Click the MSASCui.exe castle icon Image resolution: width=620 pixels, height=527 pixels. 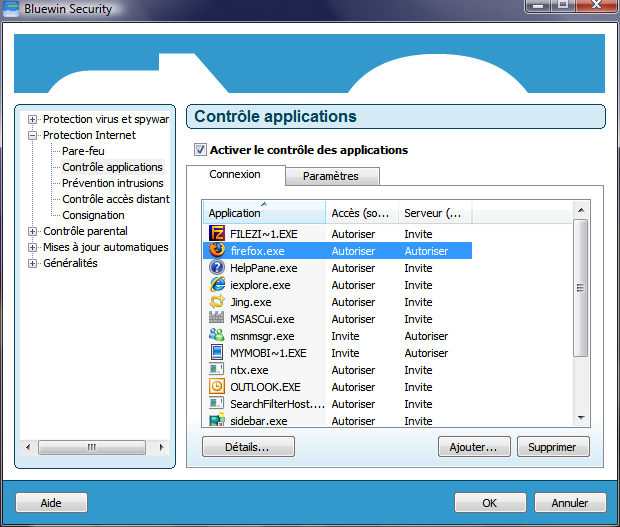click(217, 317)
